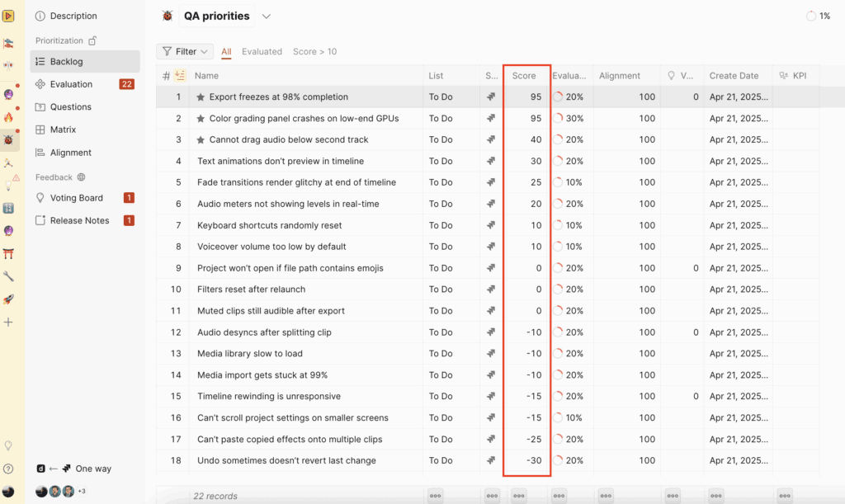
Task: Star the Text animations don't preview in timeline item
Action: coord(202,161)
